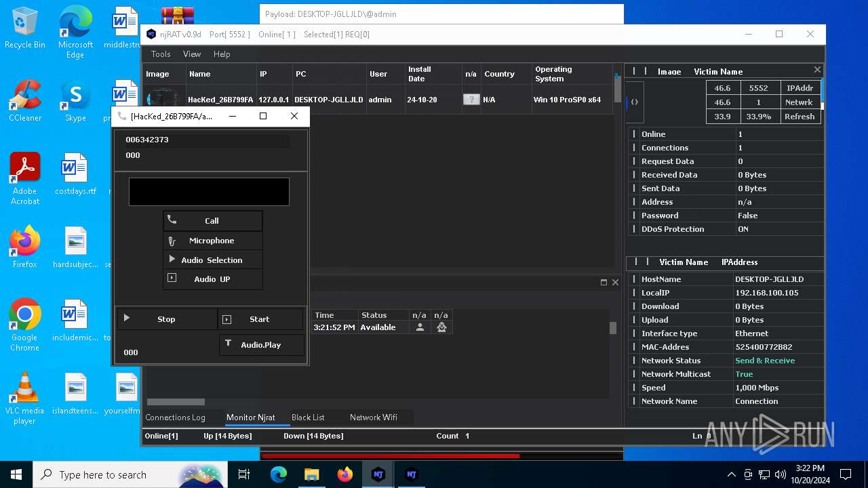Click the hacker avatar icon in monitor row
This screenshot has height=488, width=868.
tap(441, 327)
